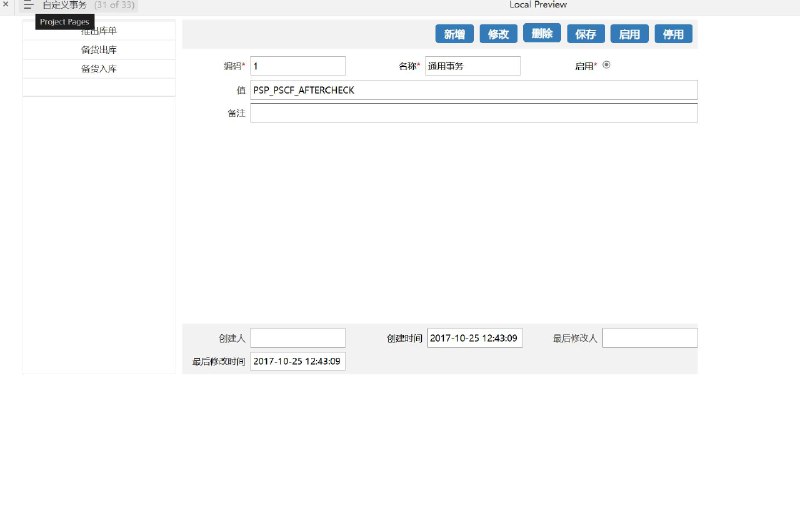Click the 最后修改人 input field
Image resolution: width=800 pixels, height=526 pixels.
coord(649,338)
